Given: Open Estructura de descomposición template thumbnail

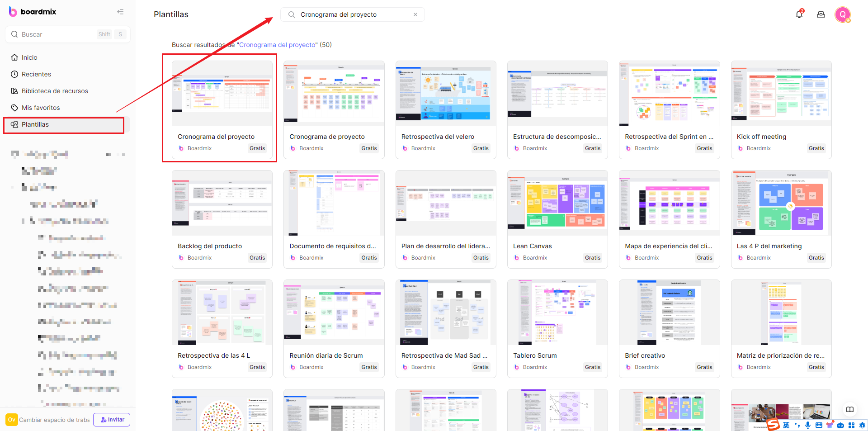Looking at the screenshot, I should coord(557,94).
